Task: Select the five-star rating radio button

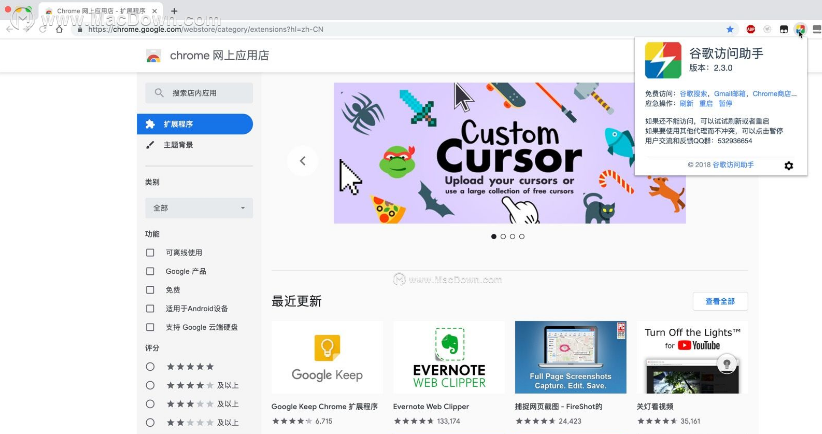Action: [x=150, y=367]
